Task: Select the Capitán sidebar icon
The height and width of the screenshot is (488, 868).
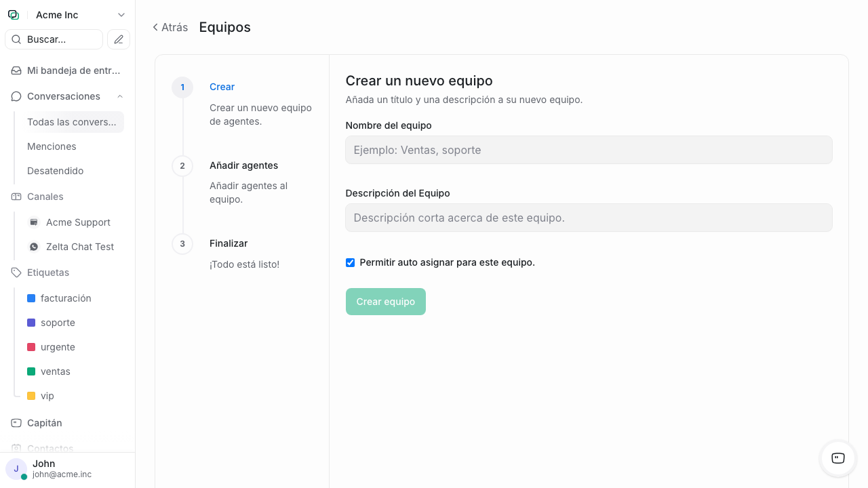Action: click(x=16, y=422)
